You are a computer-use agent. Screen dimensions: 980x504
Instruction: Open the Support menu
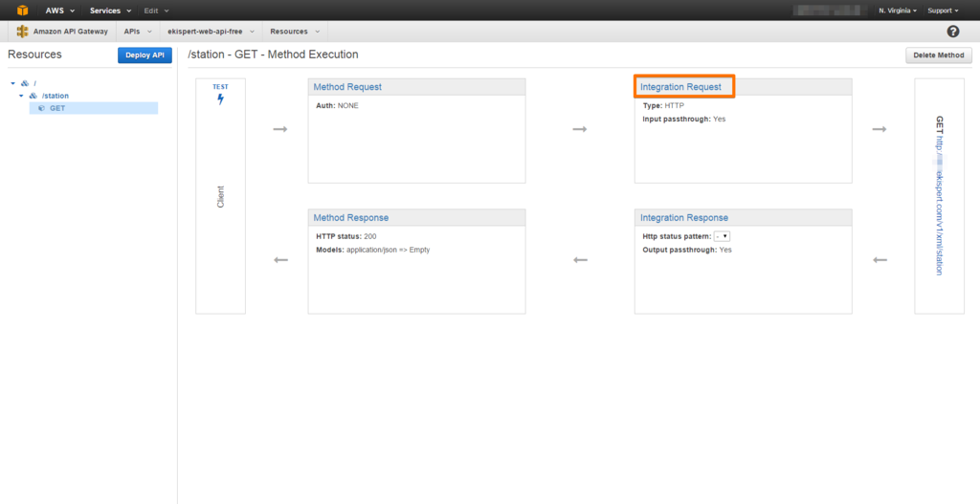point(942,10)
